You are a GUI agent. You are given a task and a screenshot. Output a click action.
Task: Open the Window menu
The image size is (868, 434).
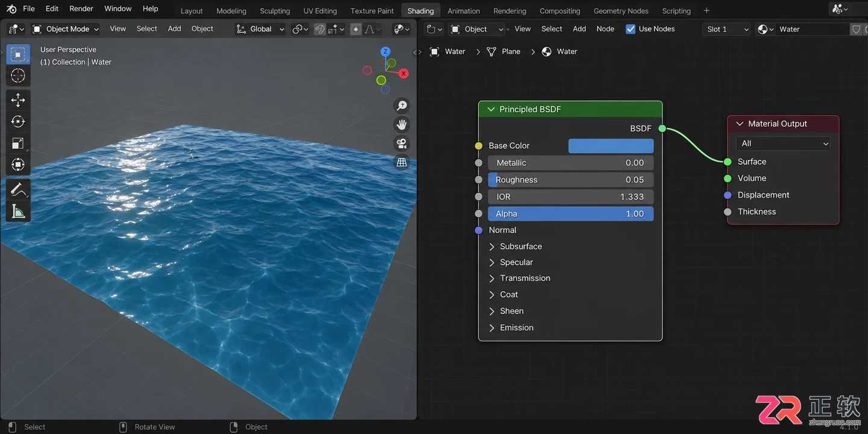pos(118,8)
